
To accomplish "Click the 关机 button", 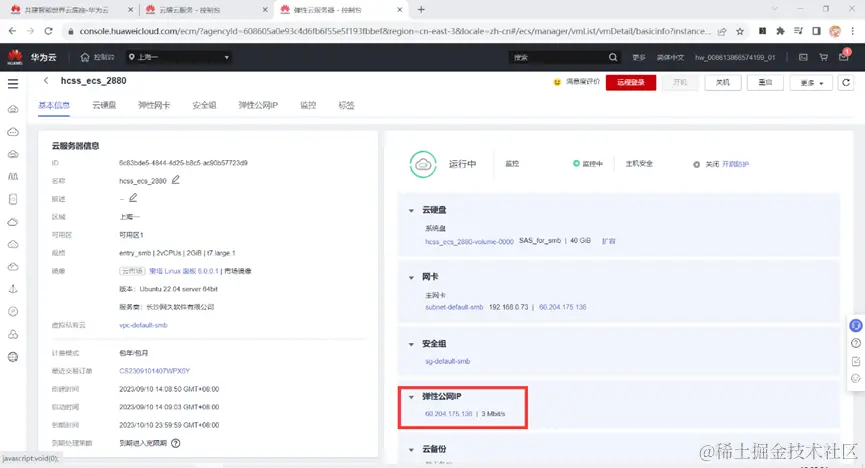I will coord(722,82).
